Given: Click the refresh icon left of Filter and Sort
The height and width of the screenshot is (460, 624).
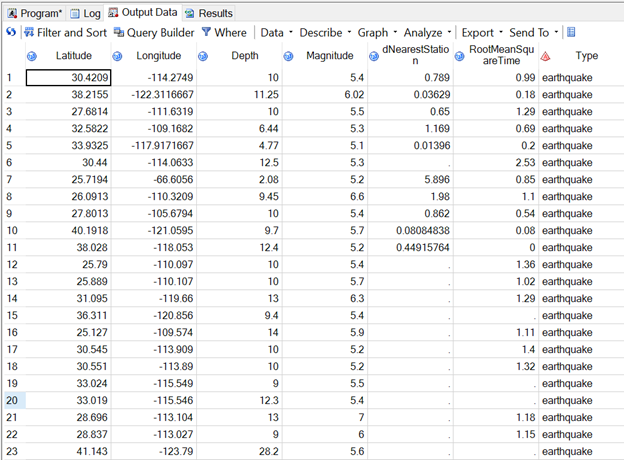Looking at the screenshot, I should [10, 33].
